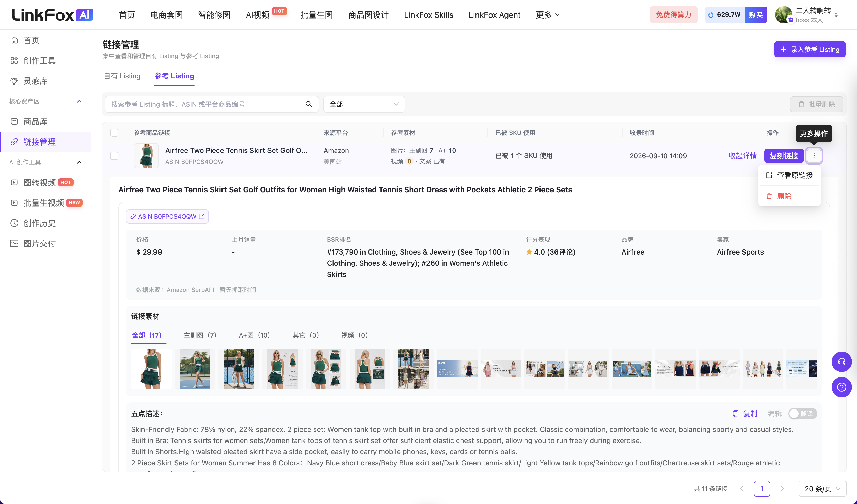
Task: Click the first green tennis dress thumbnail
Action: (151, 369)
